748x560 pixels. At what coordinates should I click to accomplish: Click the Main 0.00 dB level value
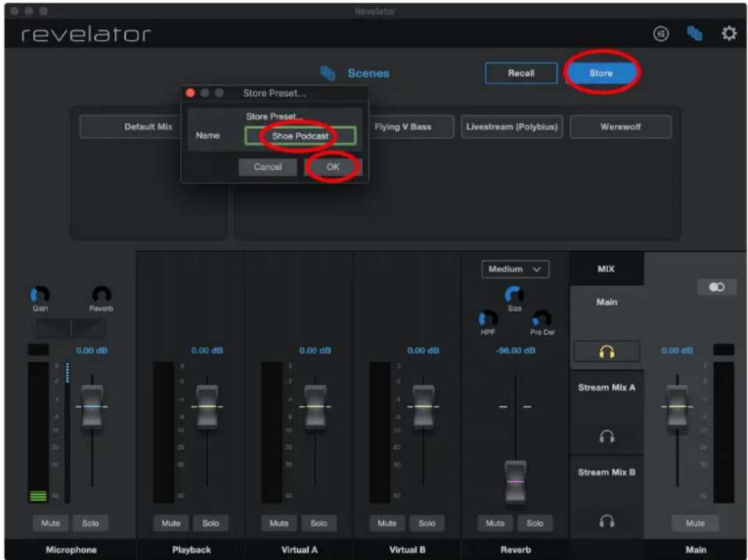point(677,351)
